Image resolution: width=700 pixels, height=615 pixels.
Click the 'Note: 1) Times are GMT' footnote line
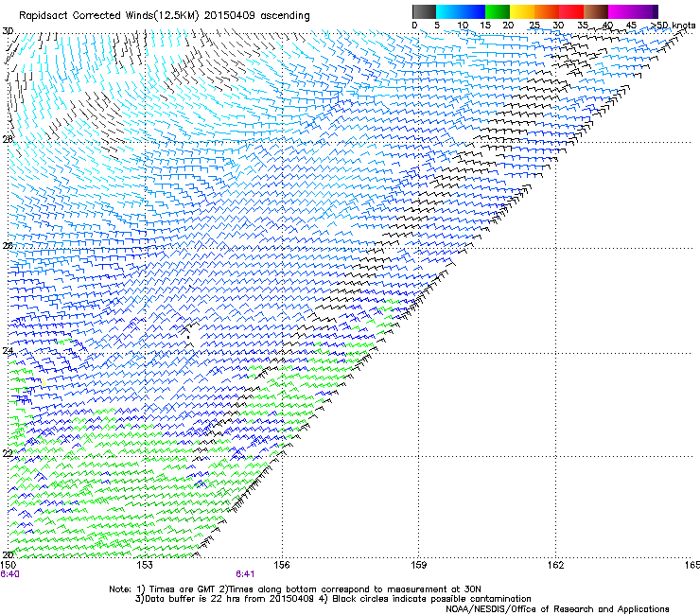coord(294,589)
